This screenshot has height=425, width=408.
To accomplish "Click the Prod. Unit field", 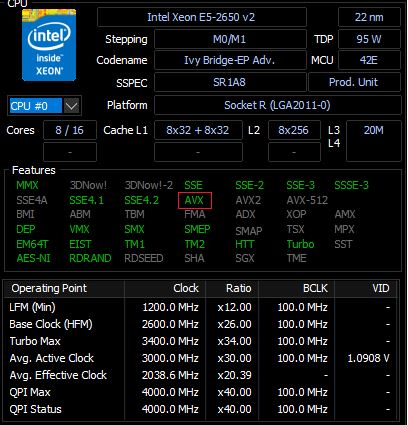I will pos(354,82).
